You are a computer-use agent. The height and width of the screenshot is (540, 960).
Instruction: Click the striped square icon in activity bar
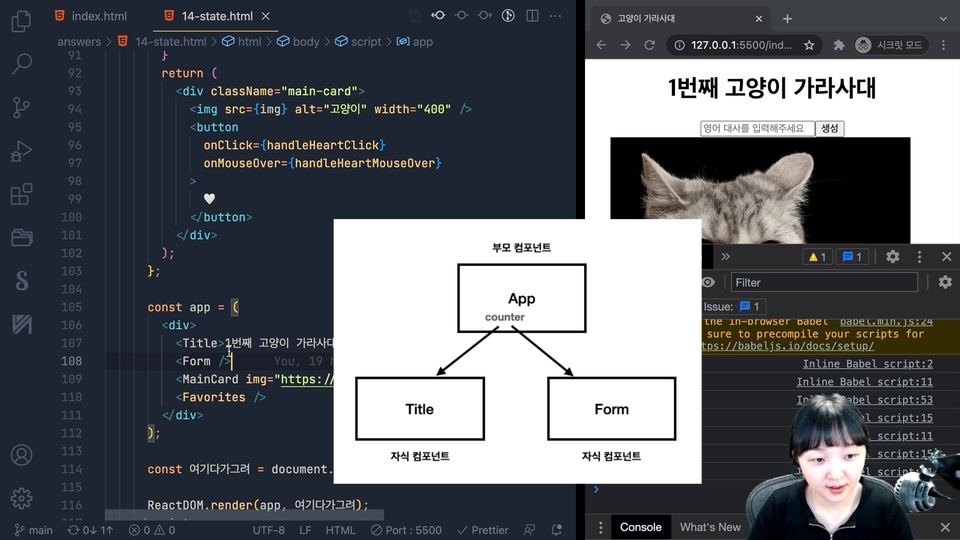point(21,324)
